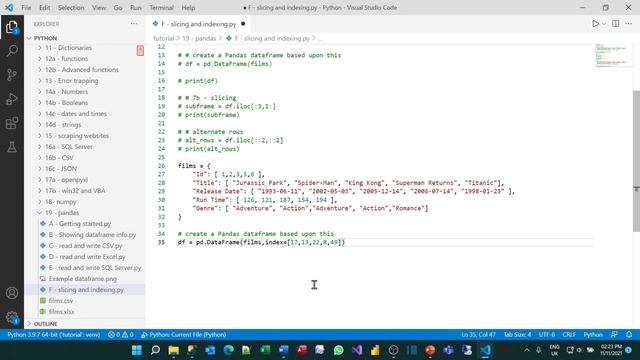Expand the 16a - SQL Server folder
Screen dimensions: 640x360
[x=85, y=147]
